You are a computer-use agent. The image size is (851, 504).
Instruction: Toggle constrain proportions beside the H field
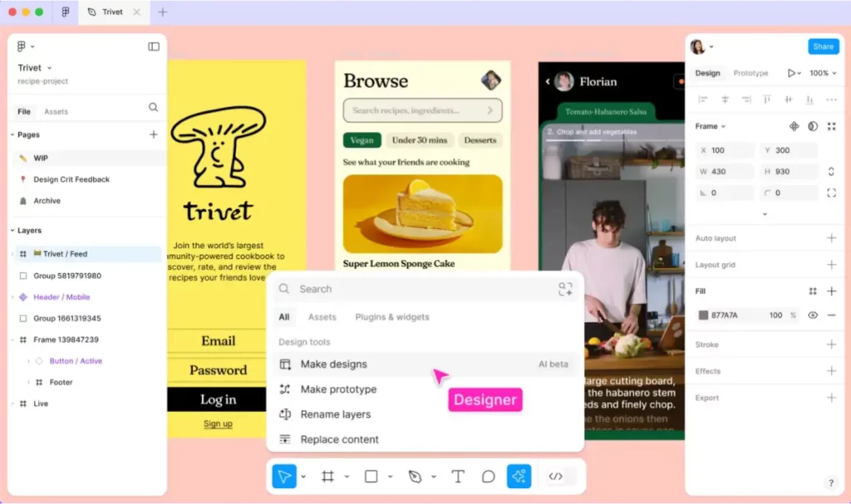[x=831, y=171]
